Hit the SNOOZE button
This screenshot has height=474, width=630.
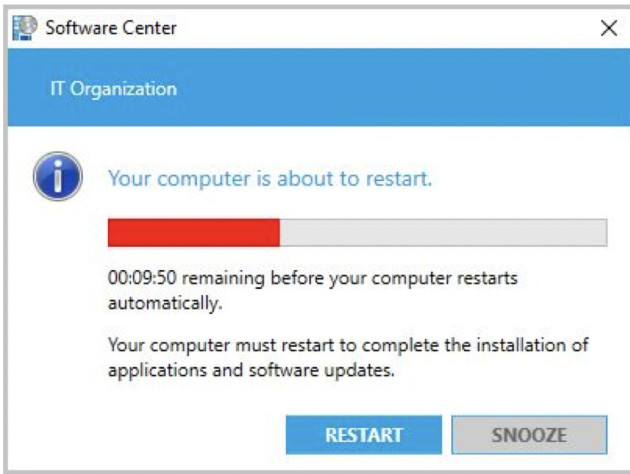point(528,435)
